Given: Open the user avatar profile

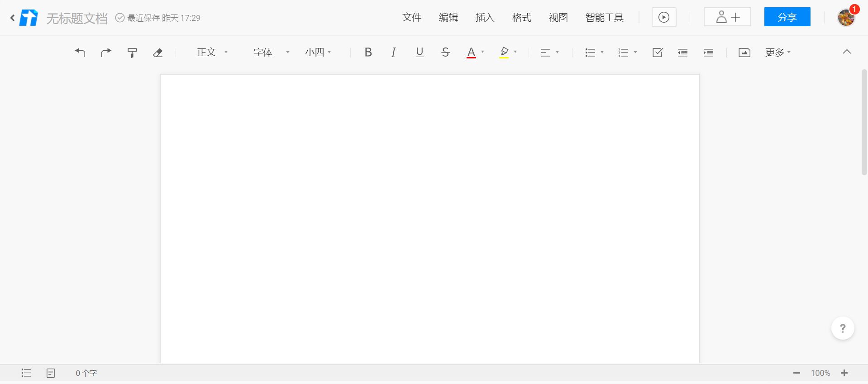Looking at the screenshot, I should tap(846, 18).
